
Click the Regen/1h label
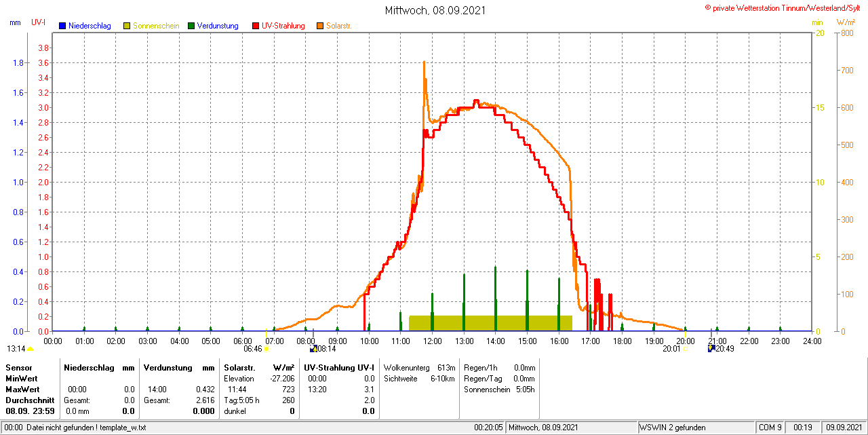click(x=480, y=367)
